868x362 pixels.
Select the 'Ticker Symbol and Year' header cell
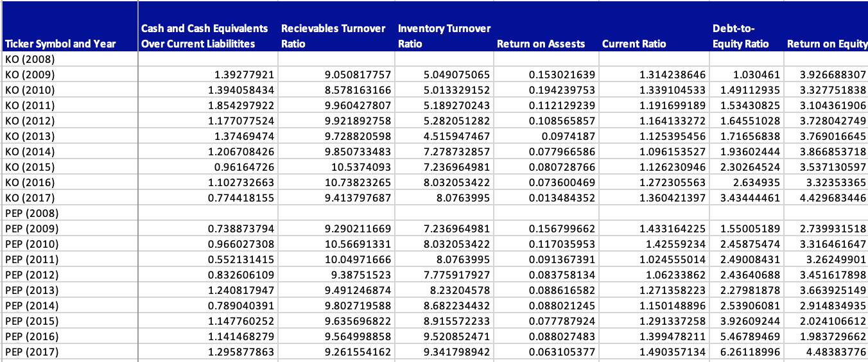[69, 26]
